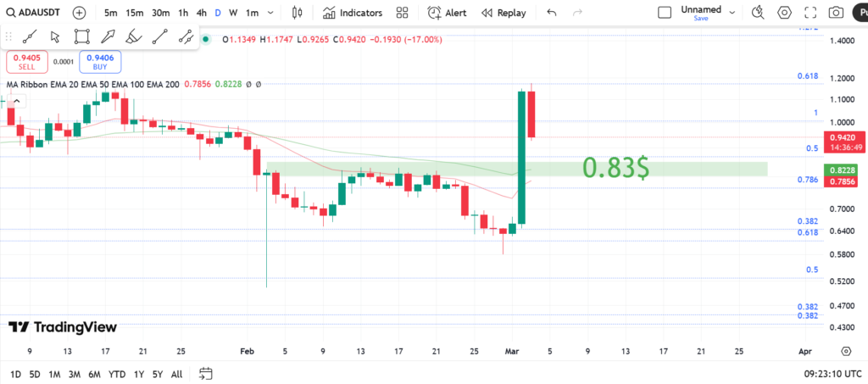
Task: Take a chart snapshot with the camera icon
Action: (836, 13)
